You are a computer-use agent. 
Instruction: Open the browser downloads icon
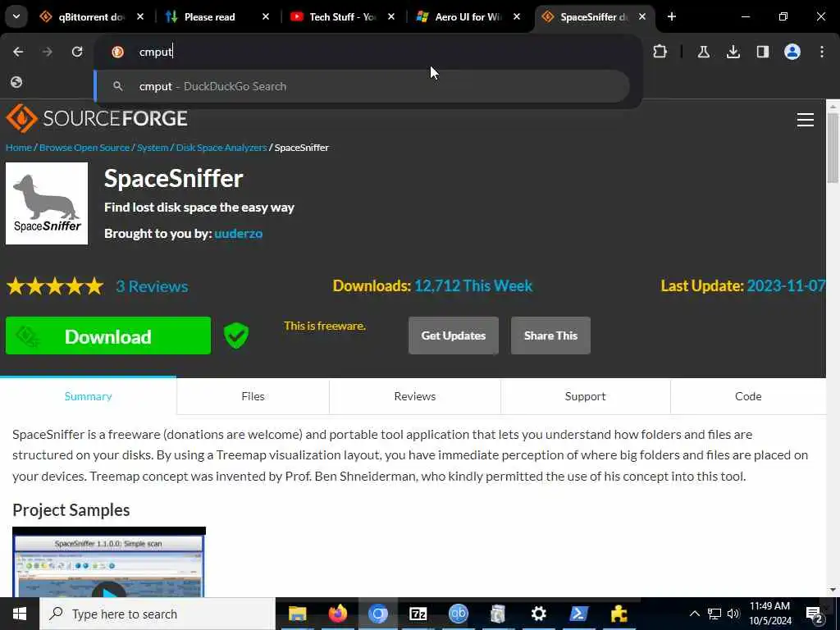click(733, 52)
